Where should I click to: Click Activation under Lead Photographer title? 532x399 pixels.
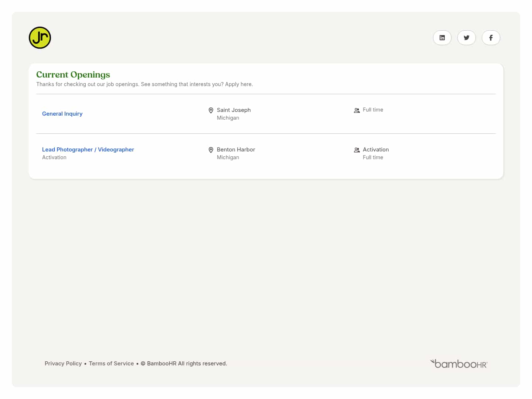point(54,157)
